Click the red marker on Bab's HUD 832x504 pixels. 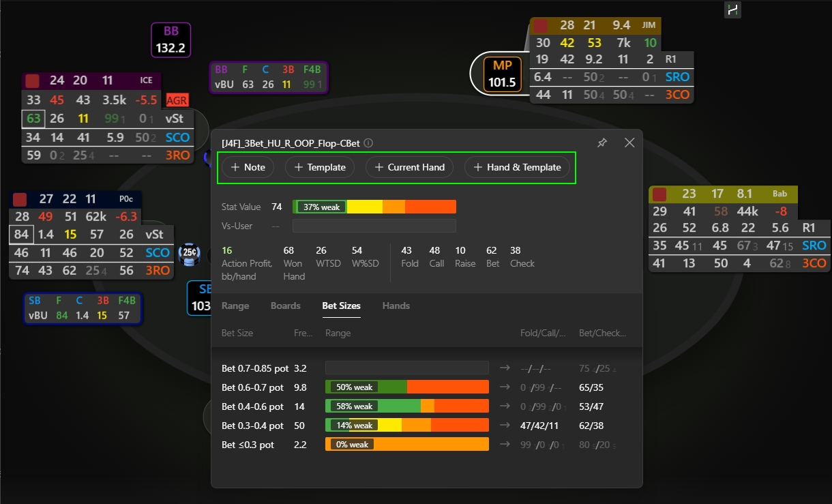pyautogui.click(x=659, y=194)
